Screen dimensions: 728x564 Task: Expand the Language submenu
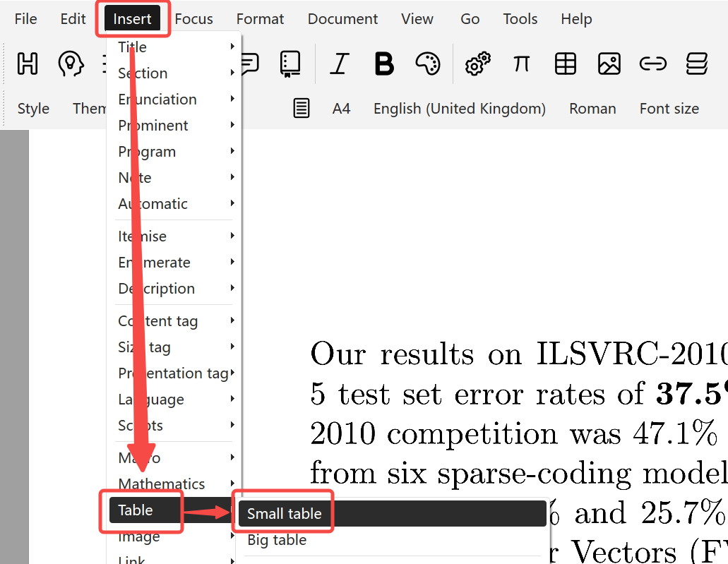tap(174, 400)
